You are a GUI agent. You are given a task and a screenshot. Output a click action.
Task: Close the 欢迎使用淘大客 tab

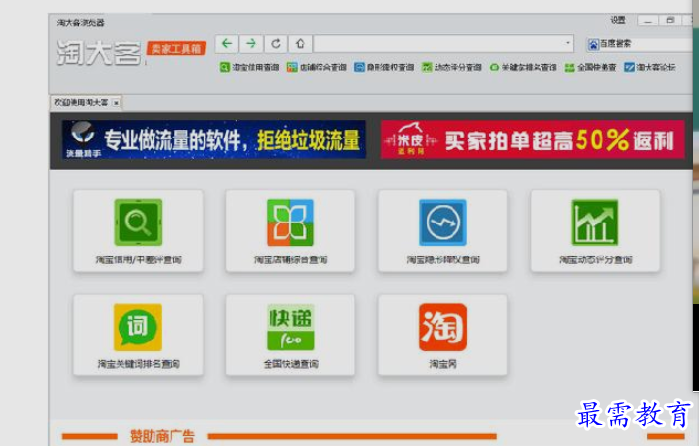coord(116,103)
